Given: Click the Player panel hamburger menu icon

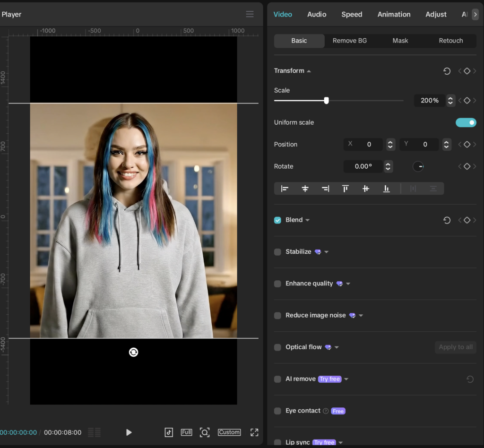Looking at the screenshot, I should click(x=250, y=14).
